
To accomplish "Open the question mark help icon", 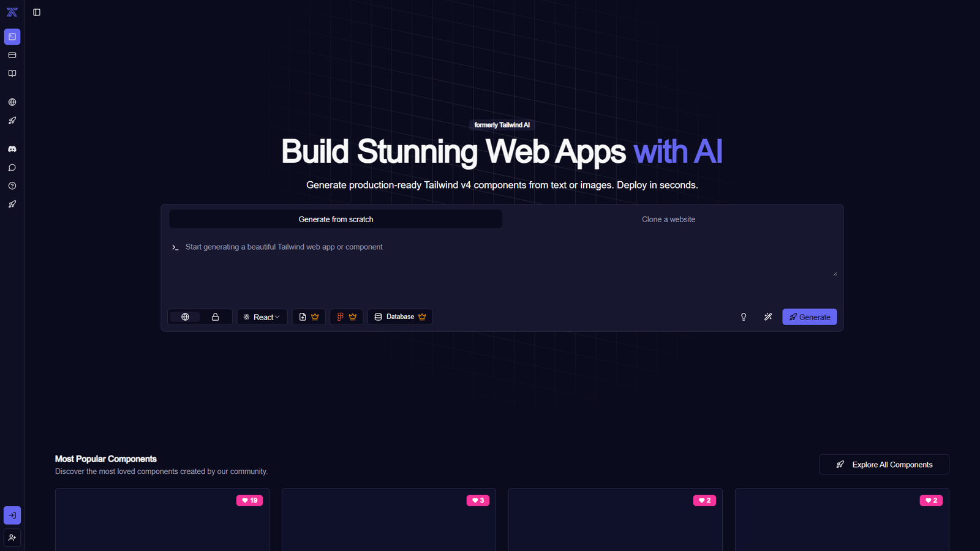I will point(12,186).
